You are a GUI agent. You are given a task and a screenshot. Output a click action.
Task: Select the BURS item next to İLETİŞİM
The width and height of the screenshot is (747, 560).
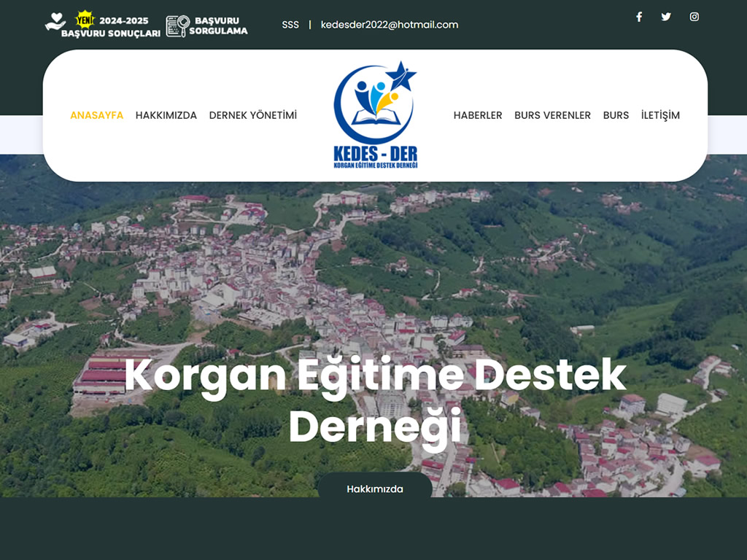(616, 115)
